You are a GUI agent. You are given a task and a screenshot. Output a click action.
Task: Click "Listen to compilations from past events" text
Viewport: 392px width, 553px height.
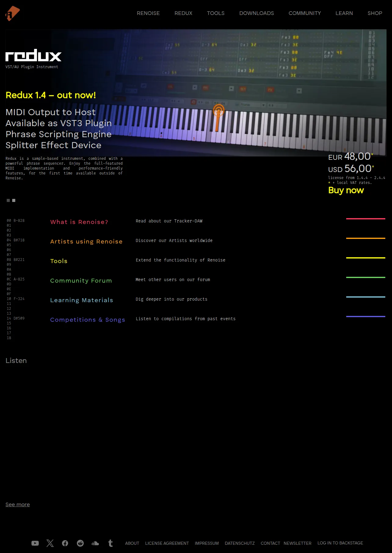point(186,319)
